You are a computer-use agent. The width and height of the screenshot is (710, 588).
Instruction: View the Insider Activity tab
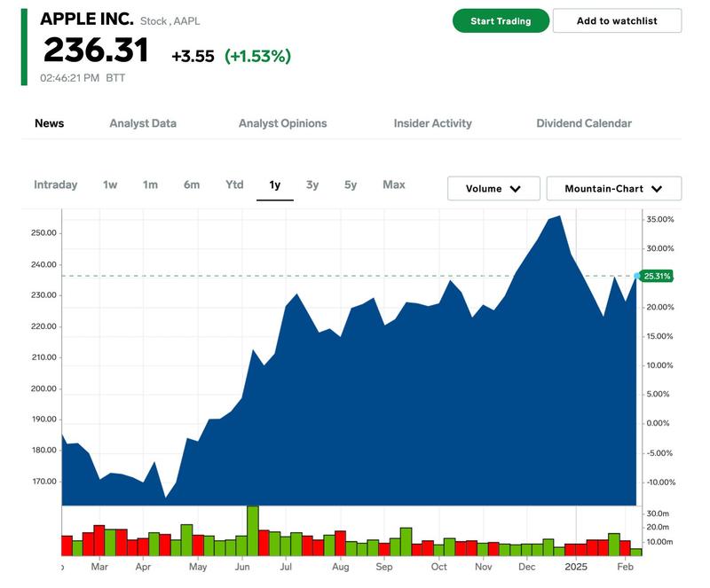[432, 123]
